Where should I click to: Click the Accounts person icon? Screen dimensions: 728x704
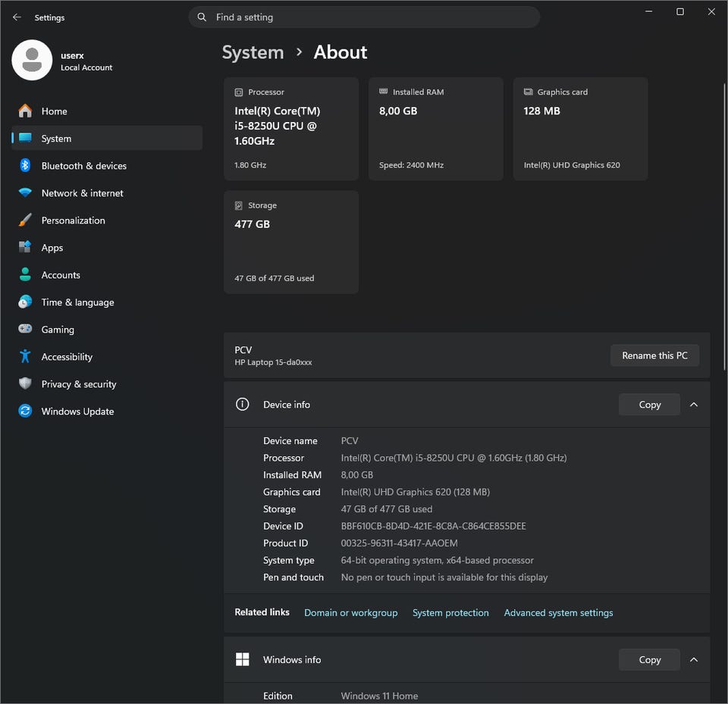click(x=25, y=274)
